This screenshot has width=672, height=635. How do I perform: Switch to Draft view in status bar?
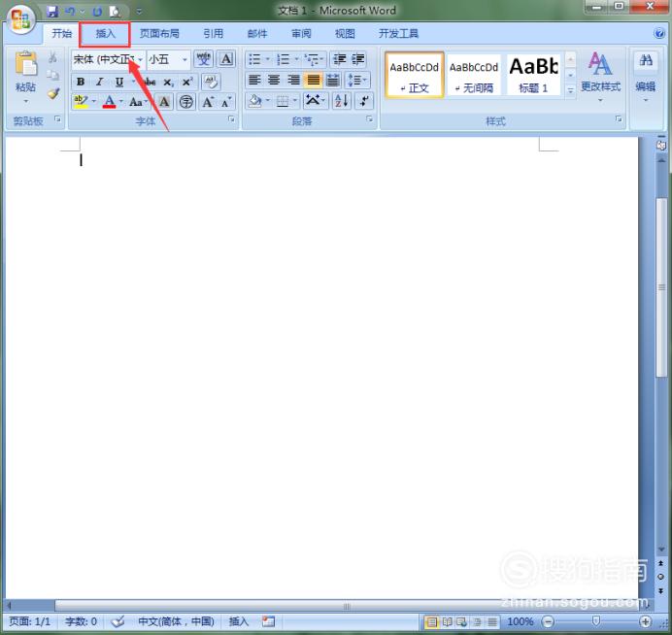click(492, 621)
